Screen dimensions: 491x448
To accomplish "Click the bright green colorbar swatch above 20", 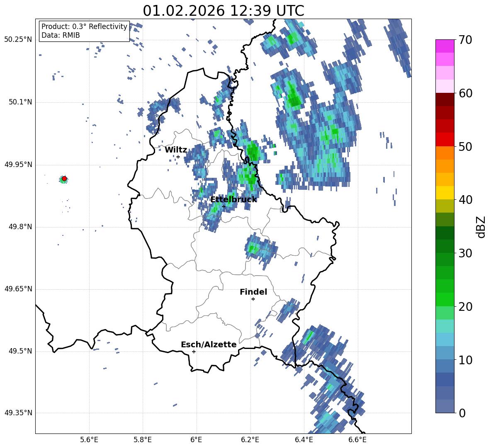I will (x=445, y=299).
